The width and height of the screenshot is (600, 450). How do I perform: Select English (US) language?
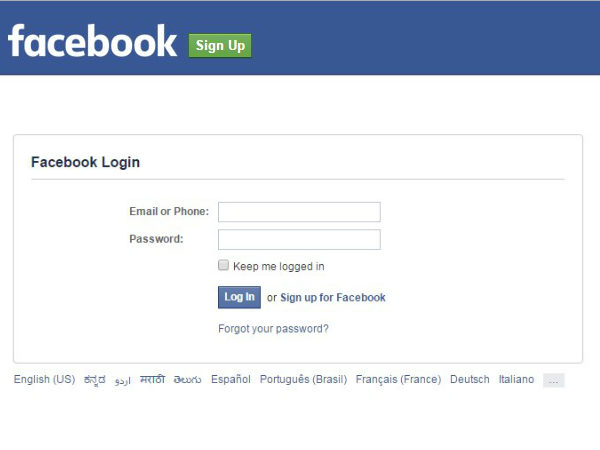pos(44,379)
